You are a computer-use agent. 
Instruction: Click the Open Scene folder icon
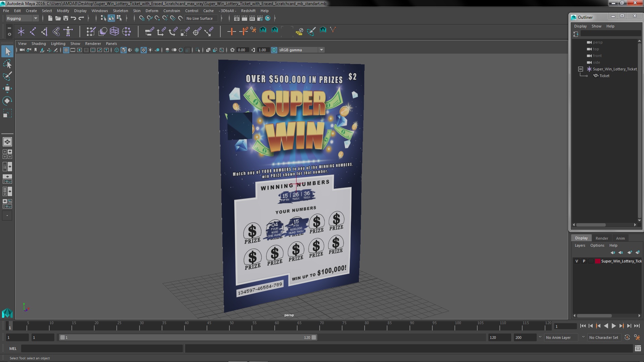click(x=58, y=18)
